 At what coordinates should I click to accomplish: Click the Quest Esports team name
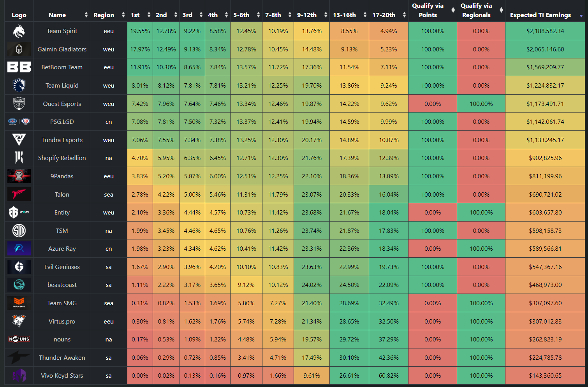coord(62,104)
